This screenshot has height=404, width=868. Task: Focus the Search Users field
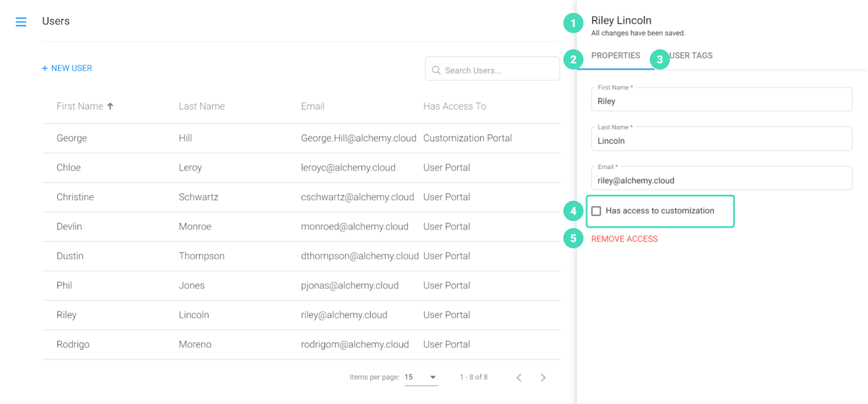click(493, 69)
